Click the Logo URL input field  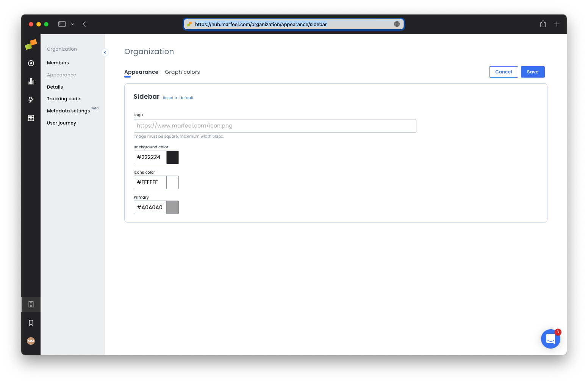pos(275,126)
